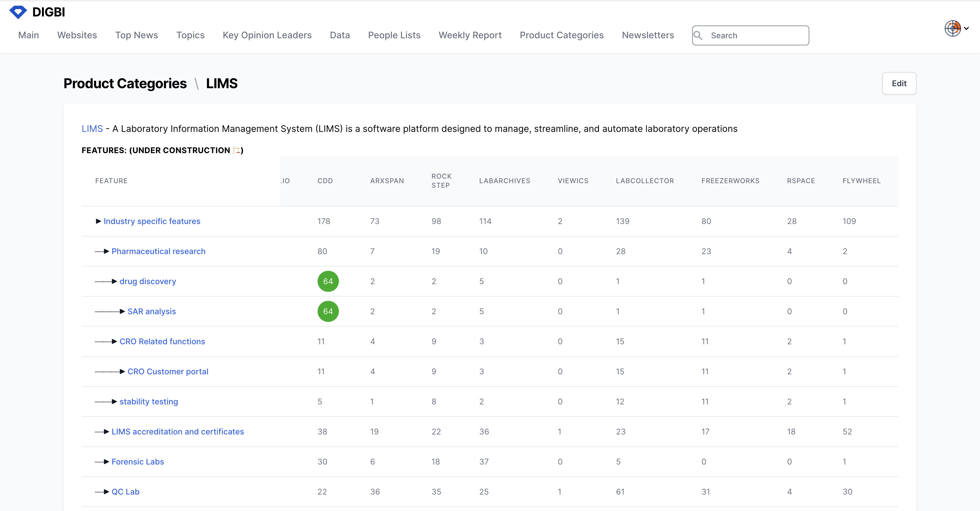Click the VIEWICS column header

pos(573,181)
